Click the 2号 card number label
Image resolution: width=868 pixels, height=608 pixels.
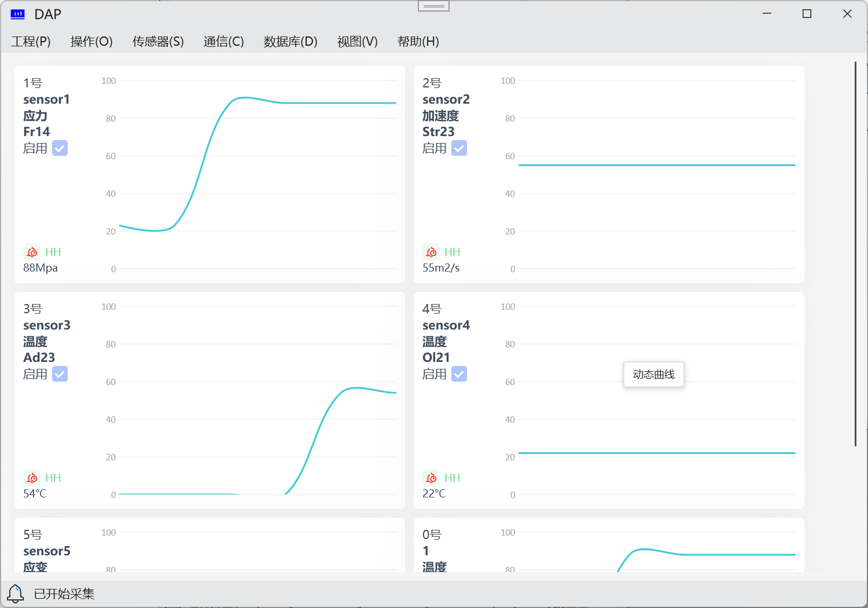coord(432,83)
